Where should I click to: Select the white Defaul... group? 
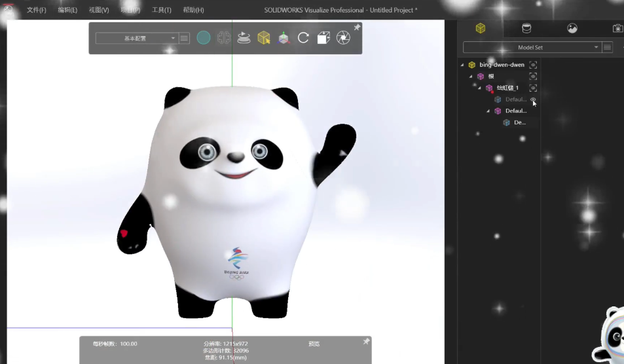(516, 111)
